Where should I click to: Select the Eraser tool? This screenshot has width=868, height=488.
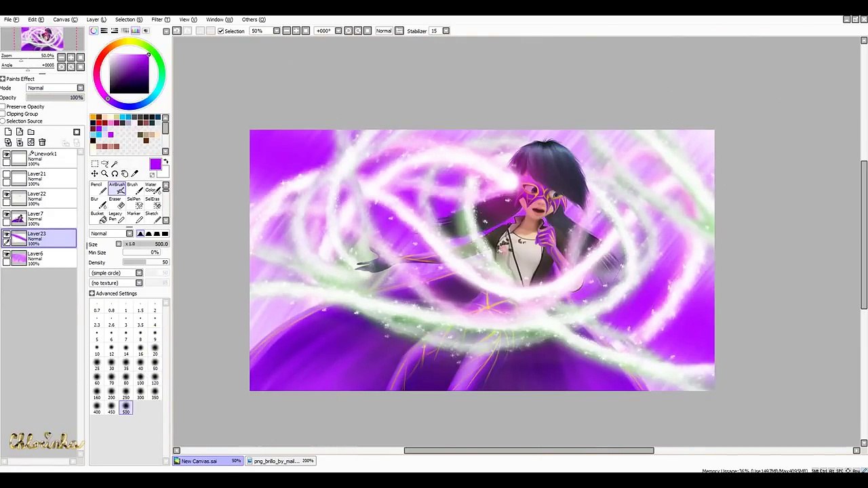pos(117,203)
